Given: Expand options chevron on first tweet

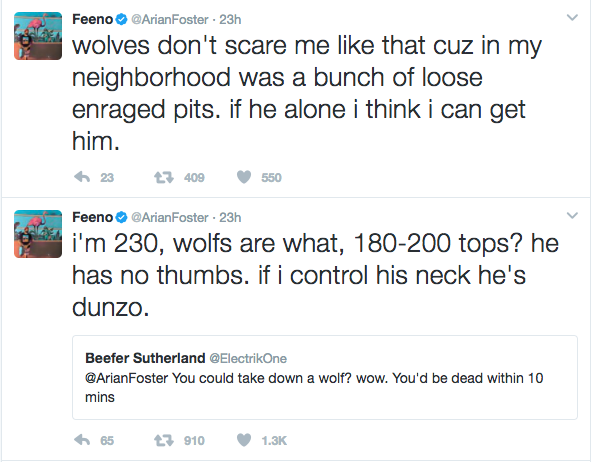Looking at the screenshot, I should coord(572,17).
